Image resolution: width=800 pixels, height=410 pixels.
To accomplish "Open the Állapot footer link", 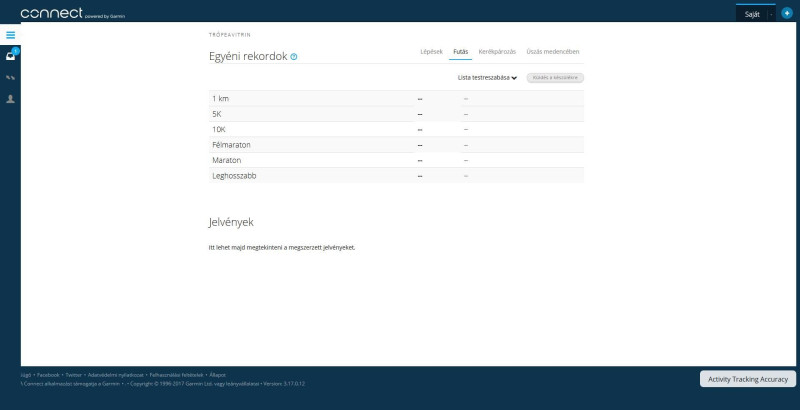I will point(217,375).
